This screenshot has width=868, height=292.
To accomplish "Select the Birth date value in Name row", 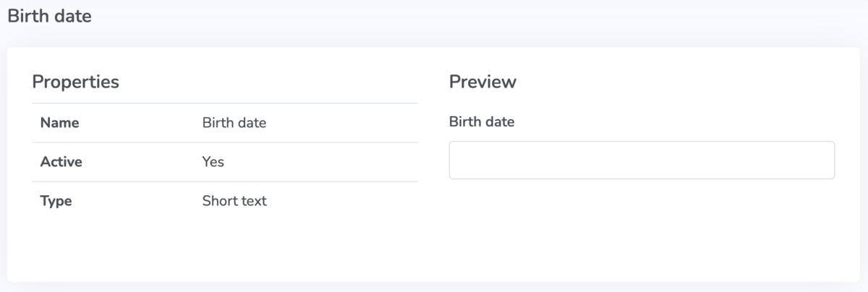I will [x=234, y=123].
